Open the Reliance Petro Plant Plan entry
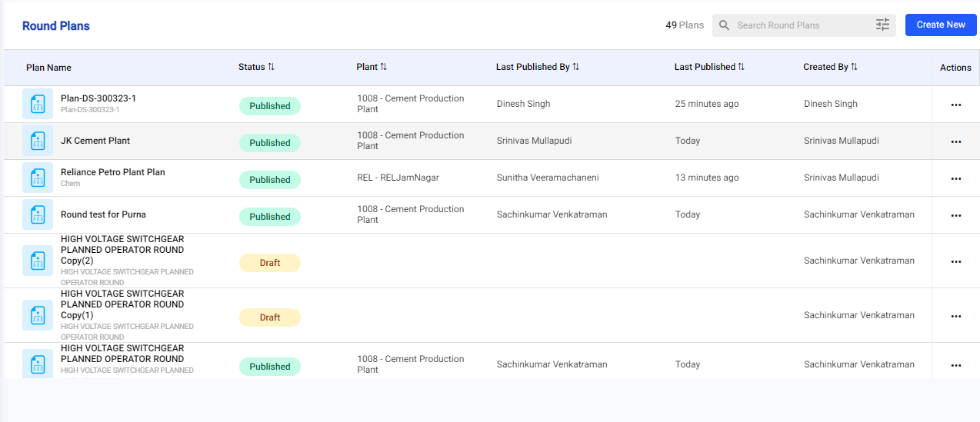Viewport: 980px width, 422px height. pos(113,172)
